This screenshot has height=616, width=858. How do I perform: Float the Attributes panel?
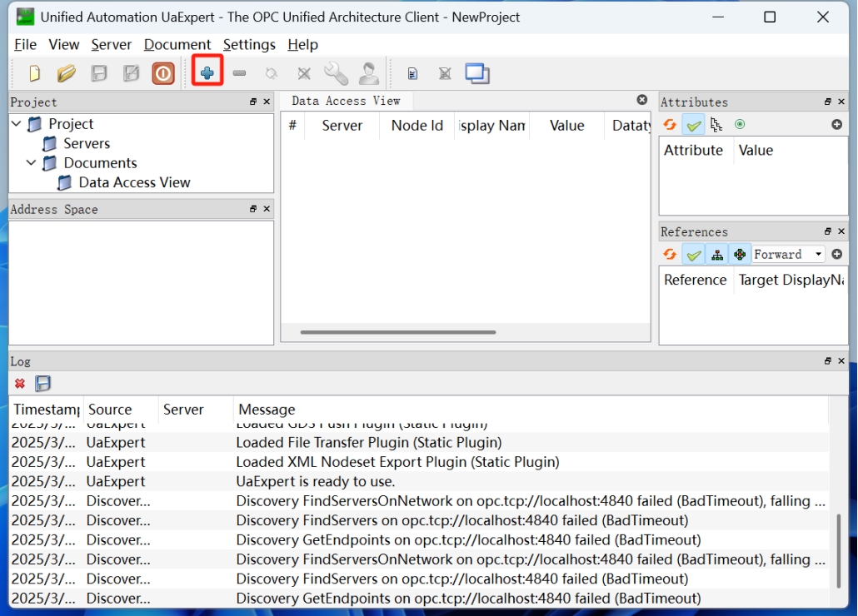pos(828,102)
